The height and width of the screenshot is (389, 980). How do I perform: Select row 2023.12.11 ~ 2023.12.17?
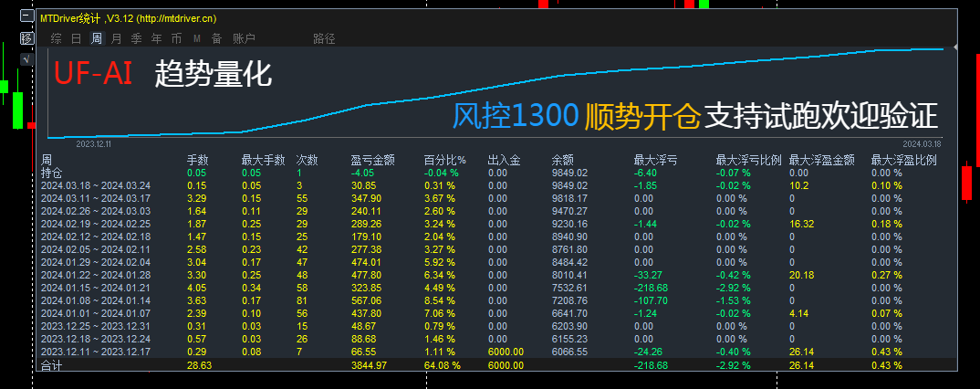[96, 352]
